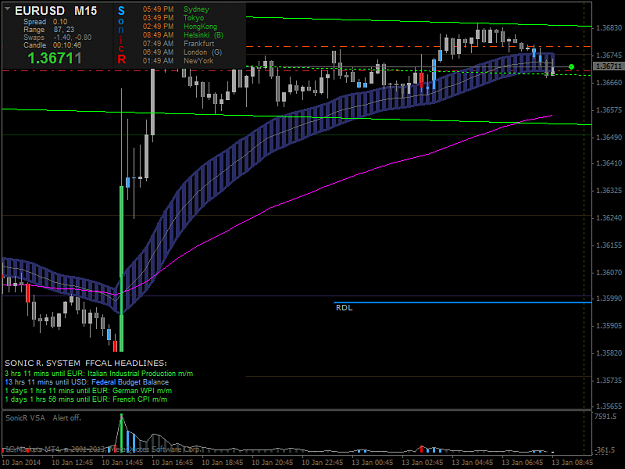Select the large green 1.36711 price

point(54,58)
